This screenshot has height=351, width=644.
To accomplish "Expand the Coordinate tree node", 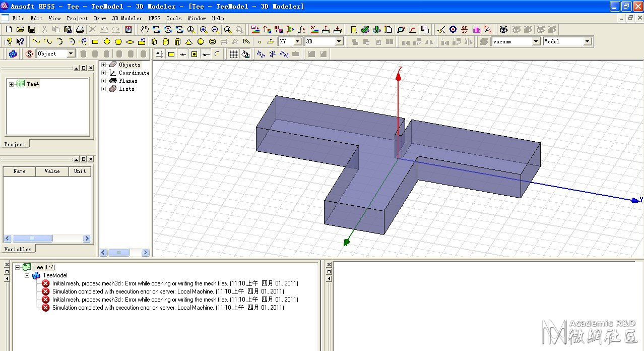I will [x=104, y=73].
